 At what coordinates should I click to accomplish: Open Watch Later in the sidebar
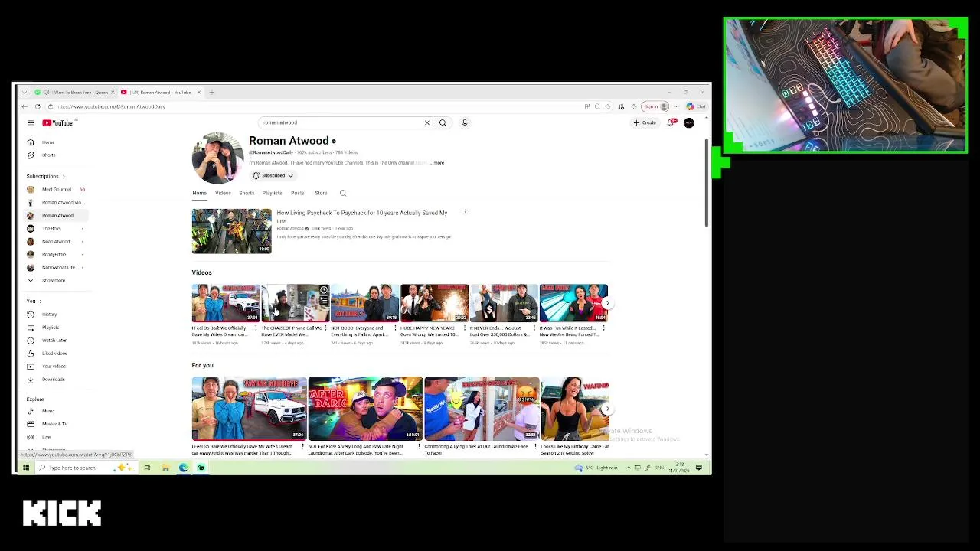coord(55,341)
